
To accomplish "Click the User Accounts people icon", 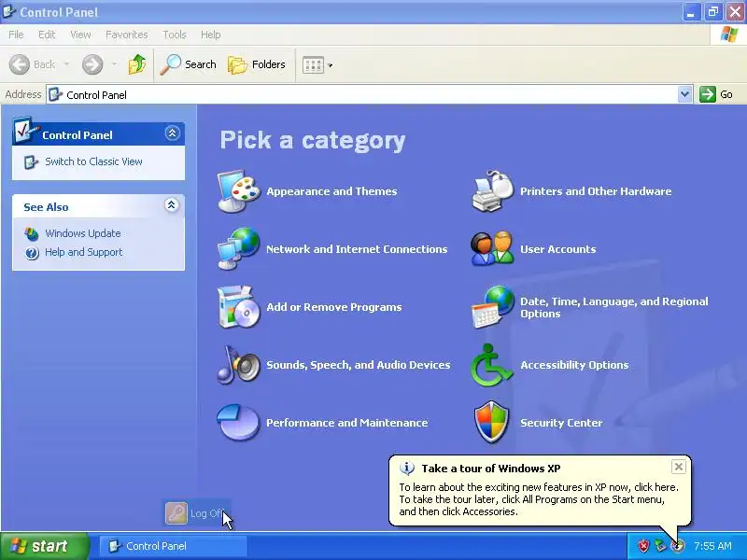I will click(x=493, y=248).
